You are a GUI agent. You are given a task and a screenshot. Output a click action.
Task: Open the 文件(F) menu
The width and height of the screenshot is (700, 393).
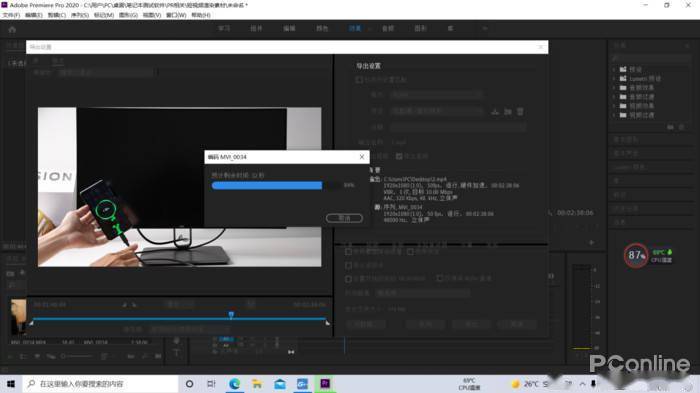11,15
